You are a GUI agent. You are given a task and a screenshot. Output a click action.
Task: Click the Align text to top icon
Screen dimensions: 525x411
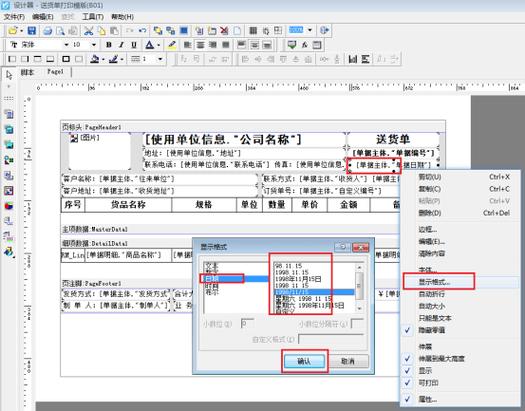[x=241, y=45]
